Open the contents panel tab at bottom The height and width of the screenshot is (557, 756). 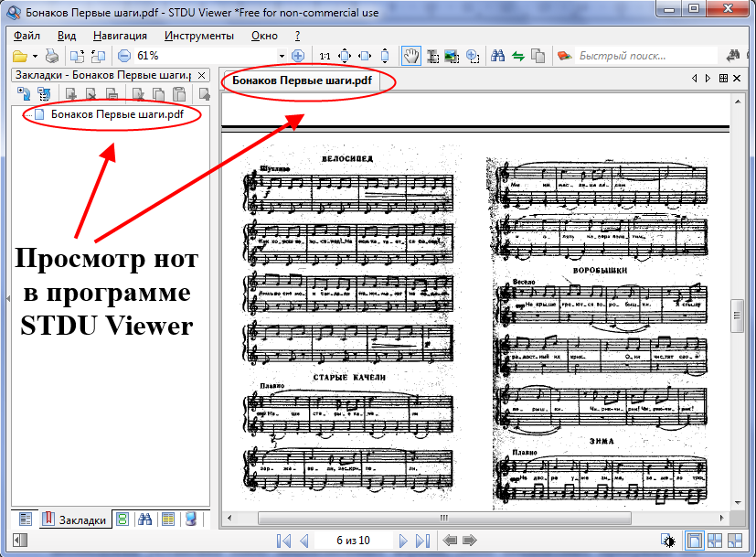(25, 520)
